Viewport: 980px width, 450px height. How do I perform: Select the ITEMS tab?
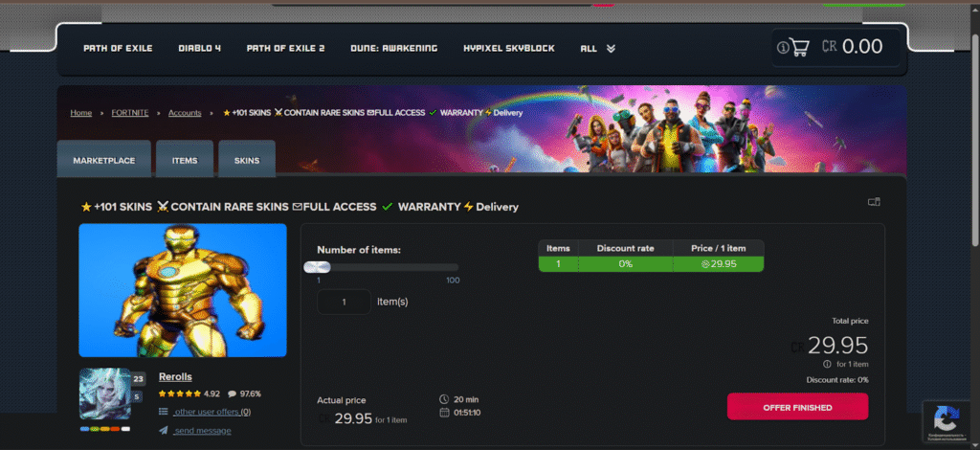(185, 161)
